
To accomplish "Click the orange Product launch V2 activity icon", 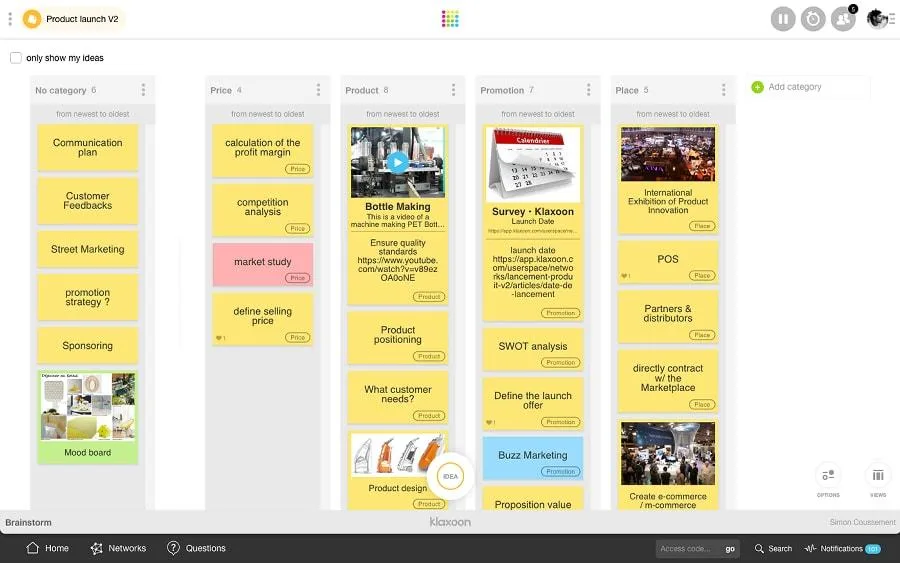I will 32,19.
